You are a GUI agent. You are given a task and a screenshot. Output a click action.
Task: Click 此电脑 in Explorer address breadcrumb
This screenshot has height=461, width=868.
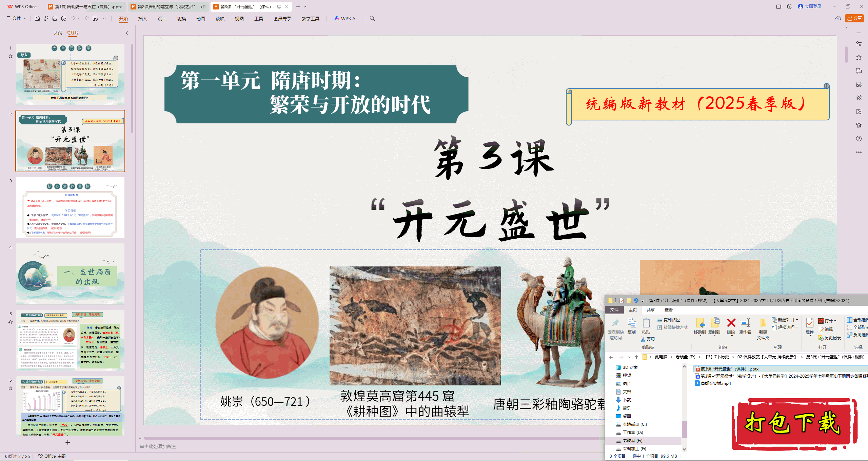pyautogui.click(x=661, y=357)
